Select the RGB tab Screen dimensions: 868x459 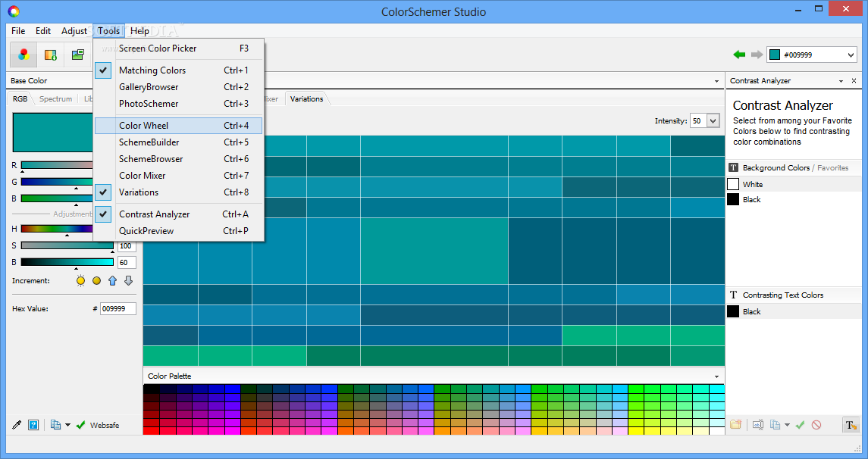tap(20, 98)
